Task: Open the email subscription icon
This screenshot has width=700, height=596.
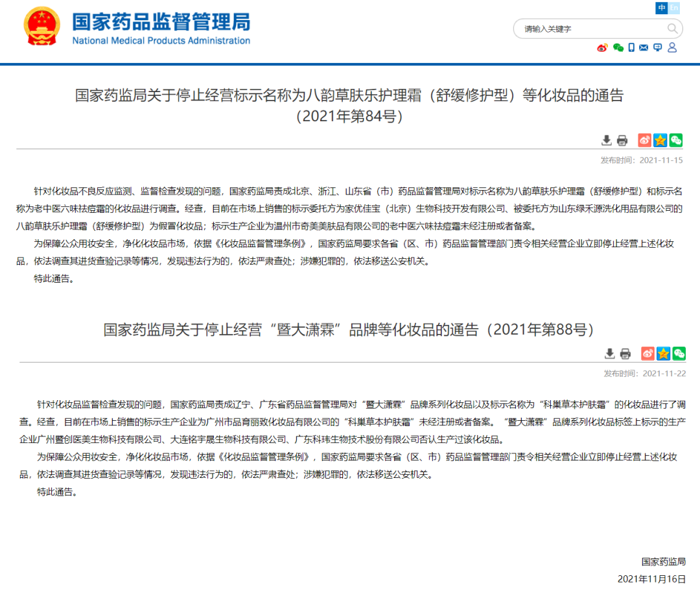Action: pos(644,47)
